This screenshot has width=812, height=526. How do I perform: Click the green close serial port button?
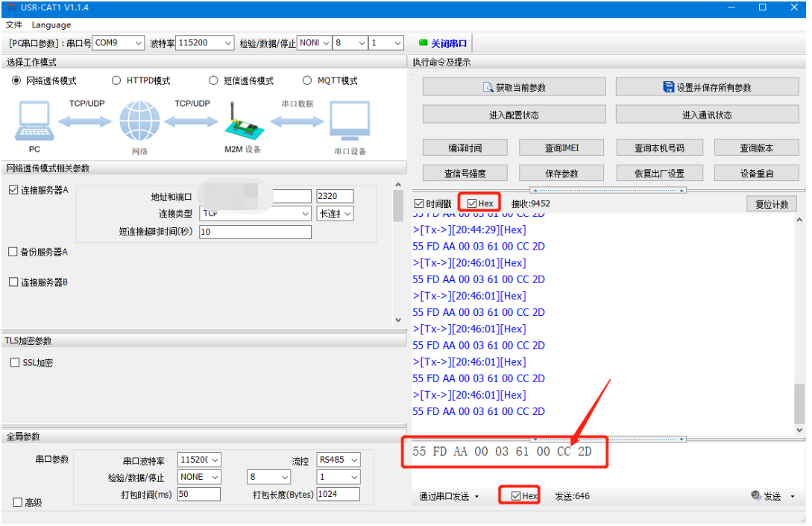(443, 43)
